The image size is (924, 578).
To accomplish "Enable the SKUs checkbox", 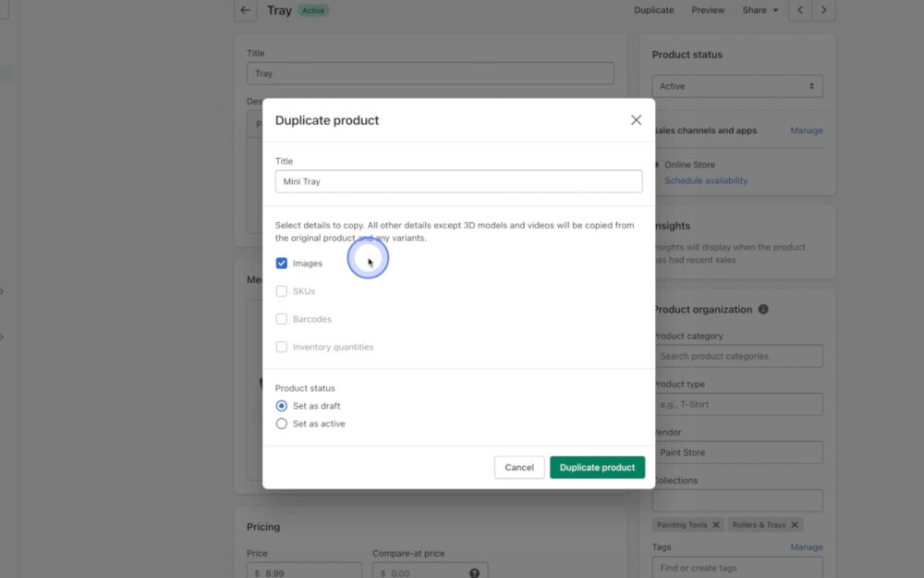I will tap(282, 290).
